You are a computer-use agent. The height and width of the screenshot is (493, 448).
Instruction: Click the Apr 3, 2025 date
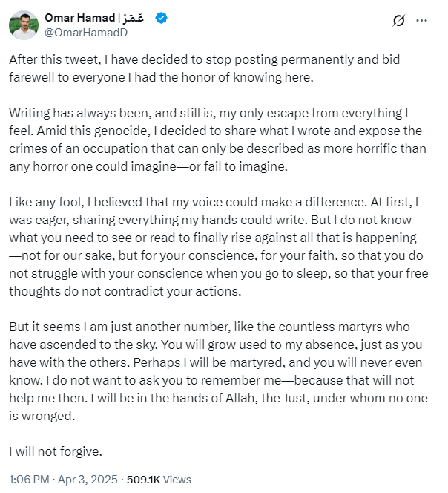pos(90,479)
